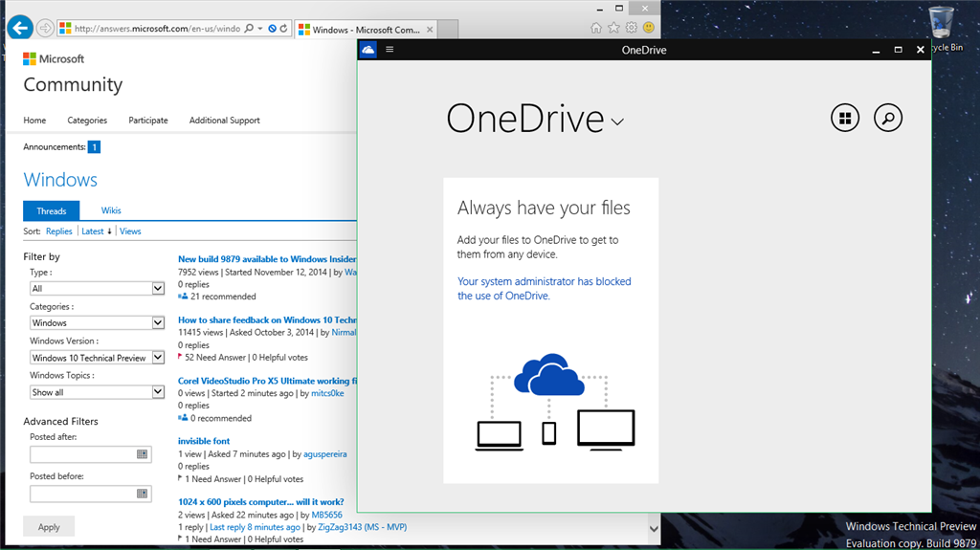Click the Microsoft logo on Community page
The width and height of the screenshot is (980, 550).
point(54,58)
